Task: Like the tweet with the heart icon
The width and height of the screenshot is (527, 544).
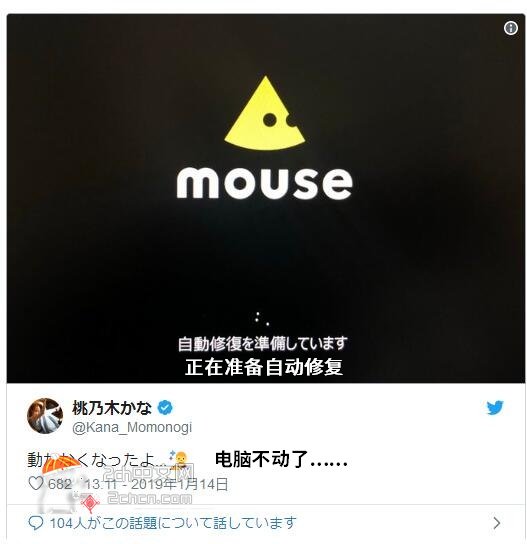Action: pos(36,483)
